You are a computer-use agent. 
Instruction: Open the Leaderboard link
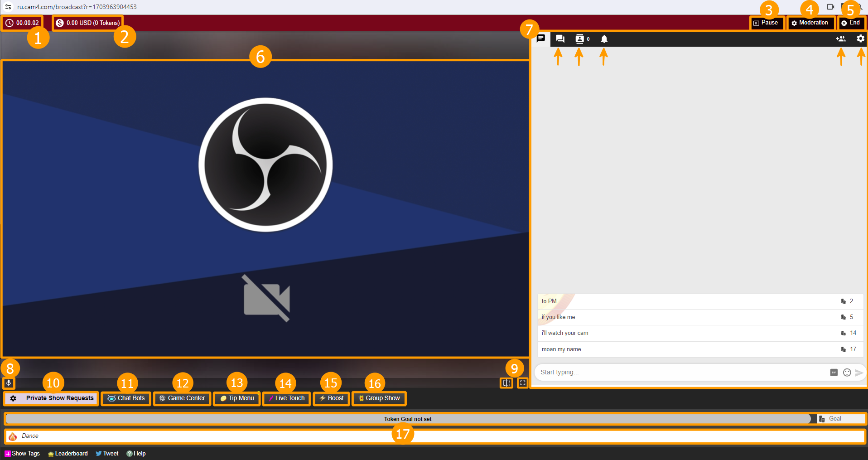click(68, 454)
